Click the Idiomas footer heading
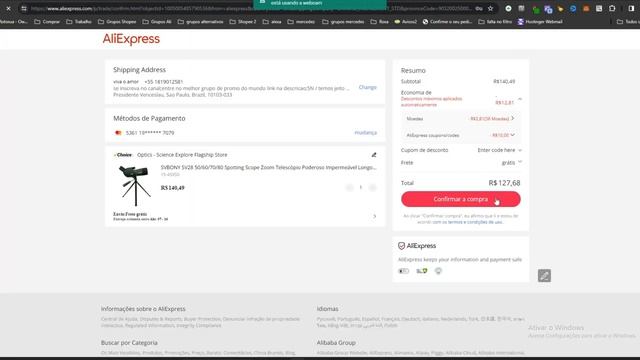Image resolution: width=640 pixels, height=360 pixels. click(327, 309)
